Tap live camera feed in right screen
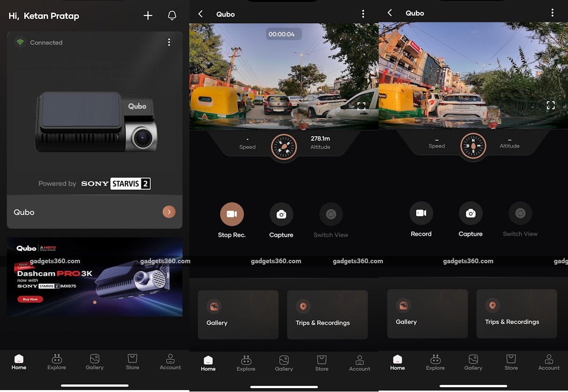568x392 pixels. coord(473,75)
